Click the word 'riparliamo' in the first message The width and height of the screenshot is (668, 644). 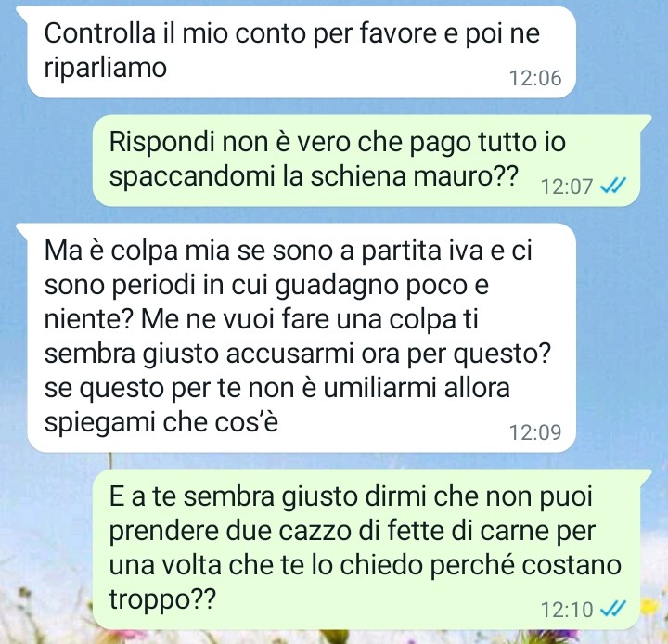pos(105,68)
